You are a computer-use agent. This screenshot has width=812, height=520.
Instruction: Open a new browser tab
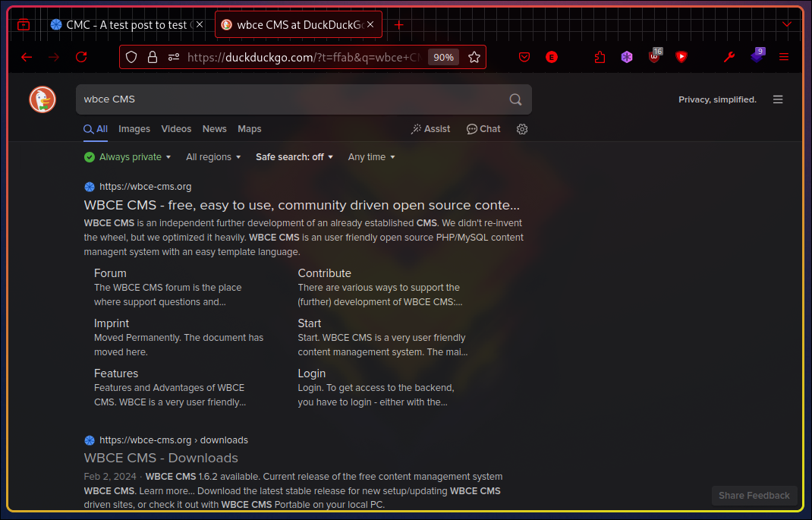coord(399,24)
